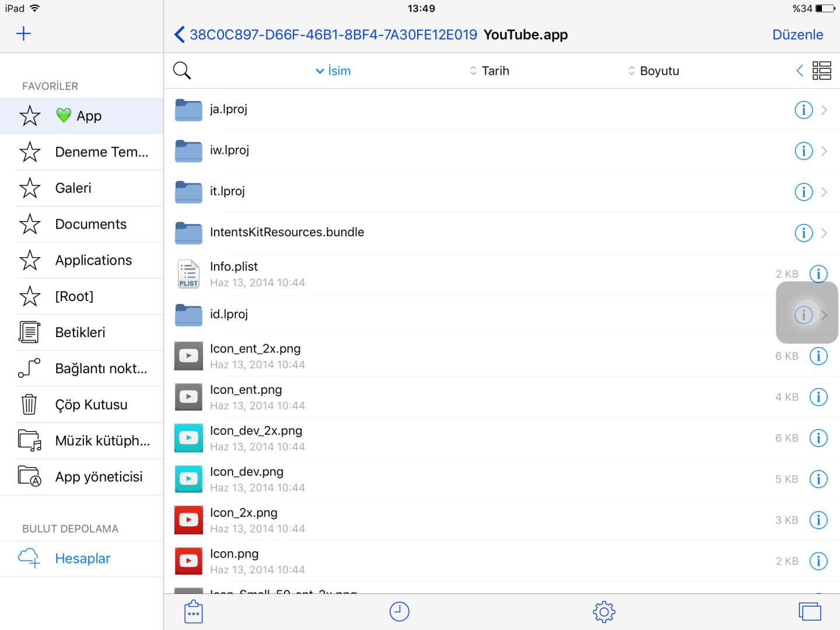The width and height of the screenshot is (840, 630).
Task: Select the Galeri favorite
Action: pos(82,188)
